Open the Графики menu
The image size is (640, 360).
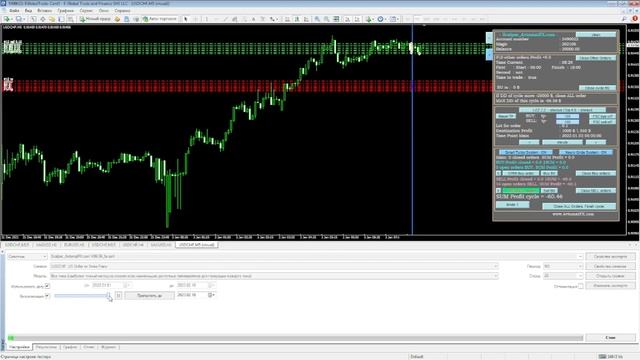tap(65, 11)
